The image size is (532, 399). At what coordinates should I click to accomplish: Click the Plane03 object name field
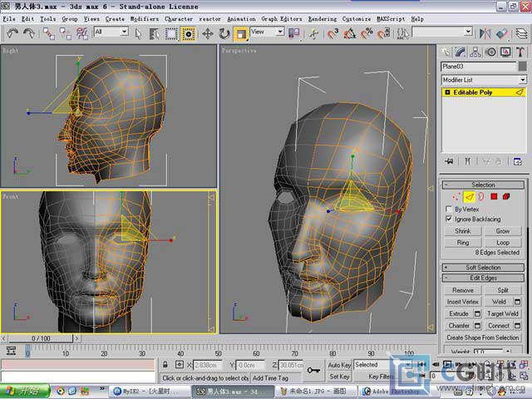click(479, 66)
